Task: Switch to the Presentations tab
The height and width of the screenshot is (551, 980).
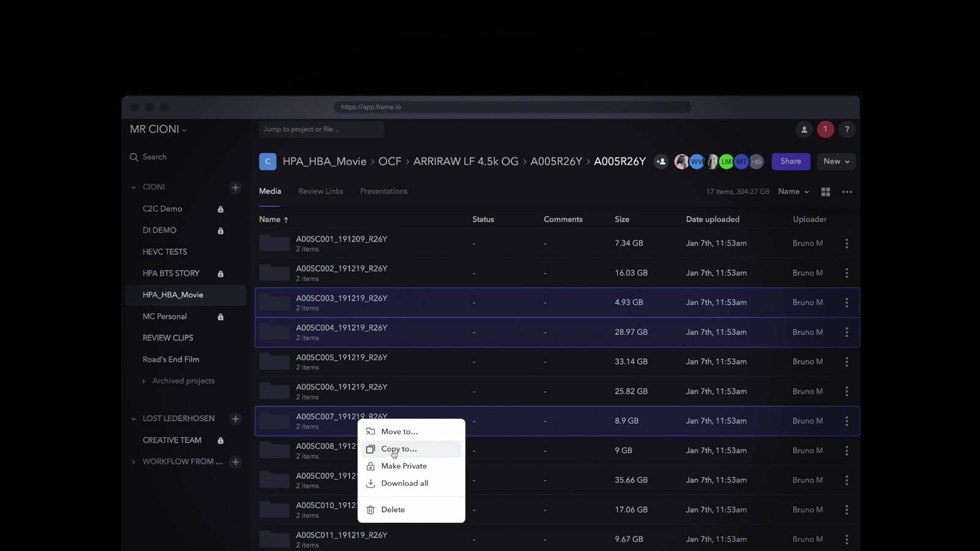Action: [383, 191]
